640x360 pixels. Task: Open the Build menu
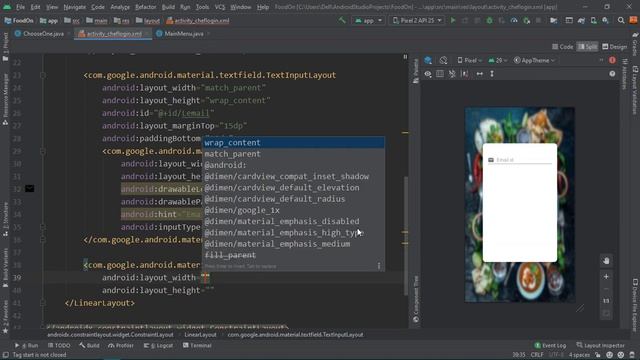(x=168, y=7)
